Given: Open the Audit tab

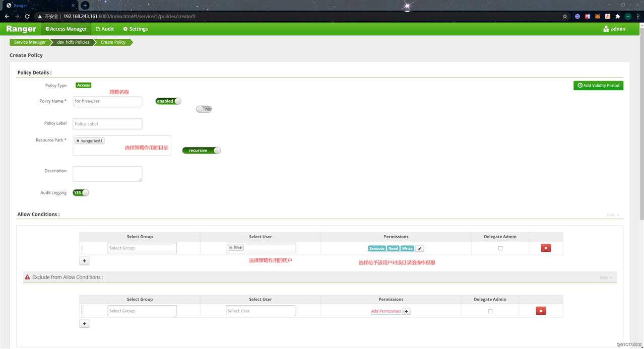Looking at the screenshot, I should pyautogui.click(x=105, y=29).
